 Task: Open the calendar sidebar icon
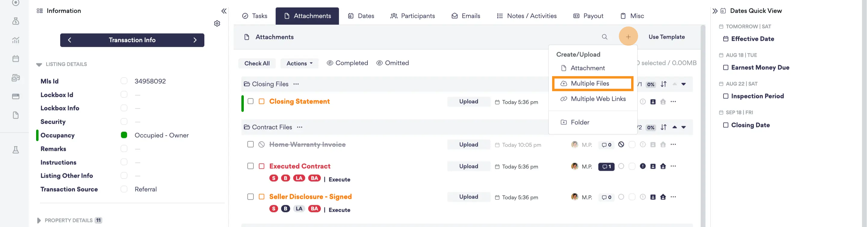[16, 59]
